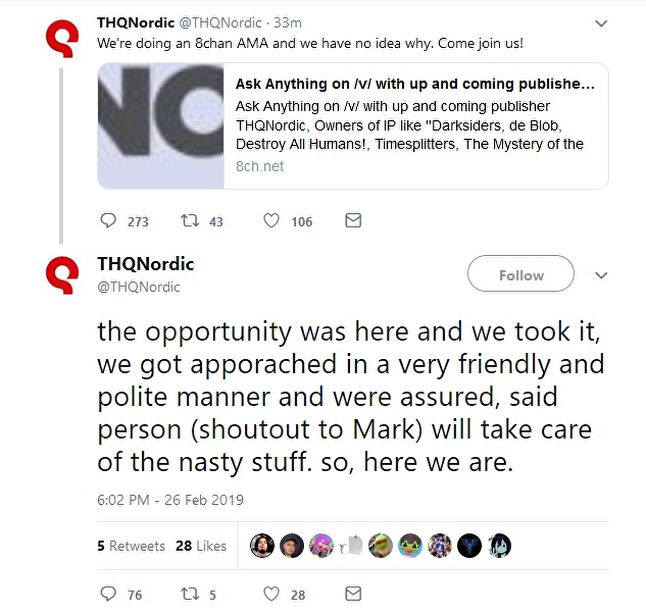The height and width of the screenshot is (616, 646).
Task: Follow the THQNordic account
Action: point(521,274)
